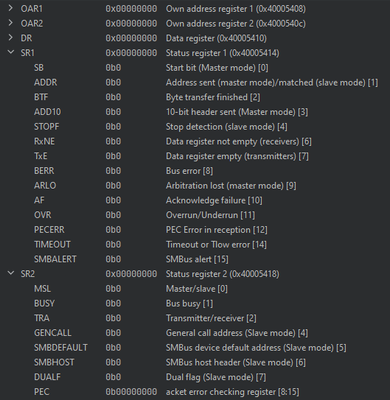Screen dimensions: 390x400
Task: Expand the OAR2 register chevron
Action: (x=11, y=23)
